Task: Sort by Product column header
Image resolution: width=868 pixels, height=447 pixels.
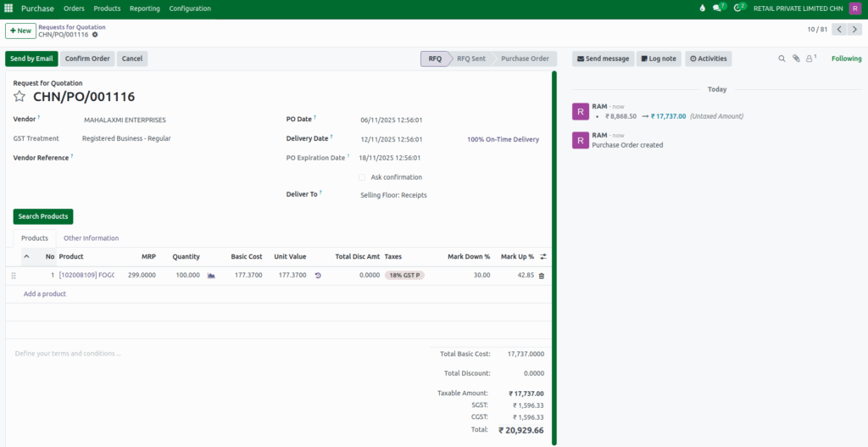Action: click(71, 256)
